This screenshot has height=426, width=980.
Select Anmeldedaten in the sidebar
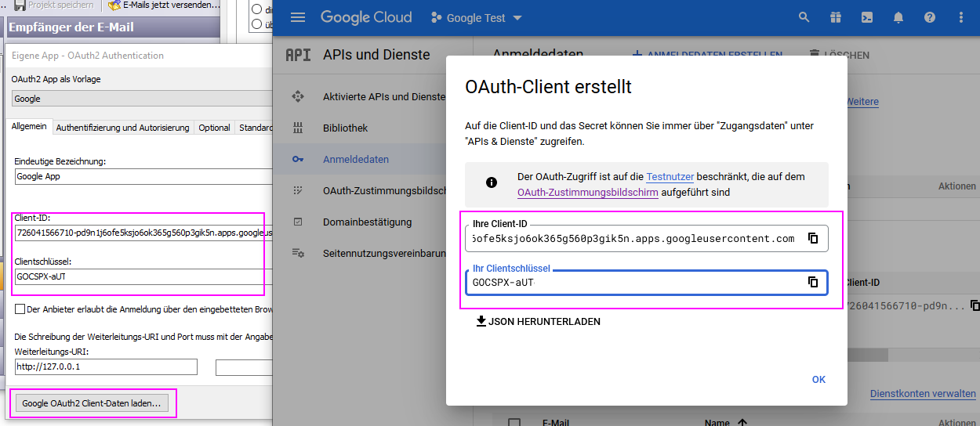coord(355,159)
